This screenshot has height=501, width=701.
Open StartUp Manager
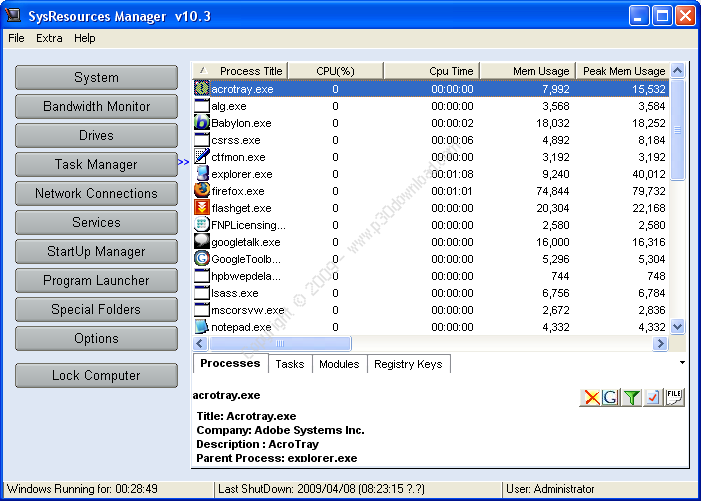(x=96, y=251)
